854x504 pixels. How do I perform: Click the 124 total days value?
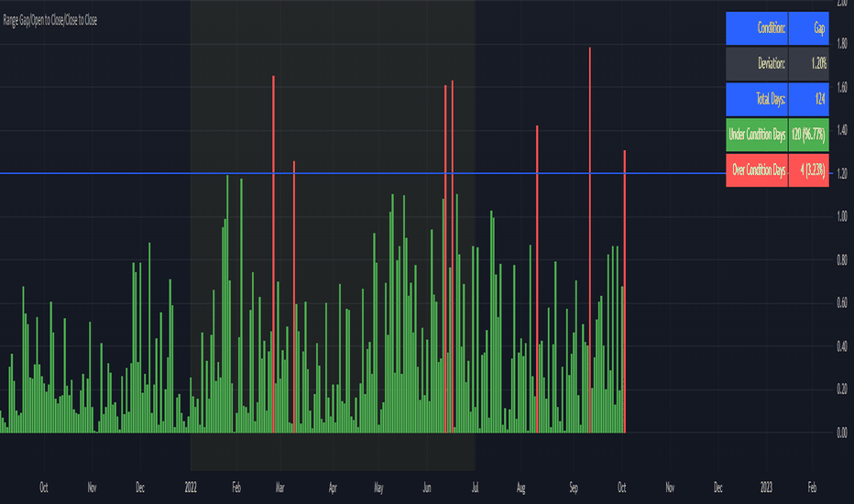[809, 99]
